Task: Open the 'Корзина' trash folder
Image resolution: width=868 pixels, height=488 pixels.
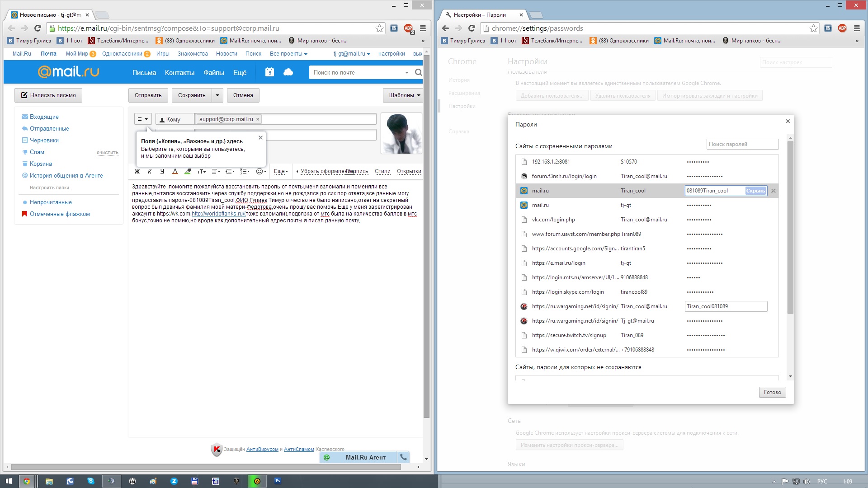Action: [41, 164]
